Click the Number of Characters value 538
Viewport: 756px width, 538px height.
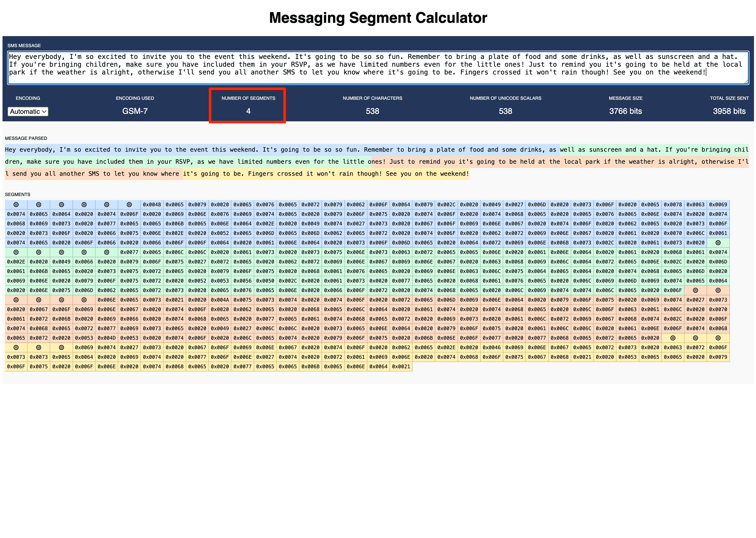pos(372,111)
